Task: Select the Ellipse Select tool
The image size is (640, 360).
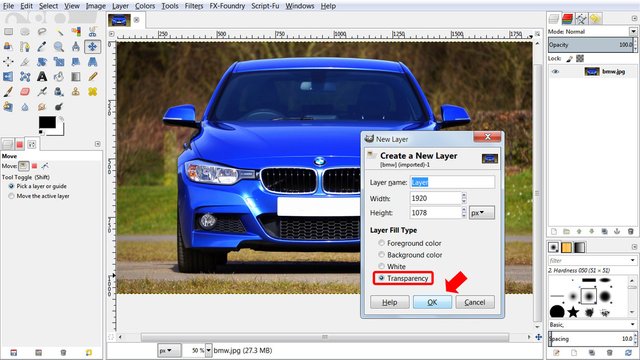Action: [x=25, y=31]
